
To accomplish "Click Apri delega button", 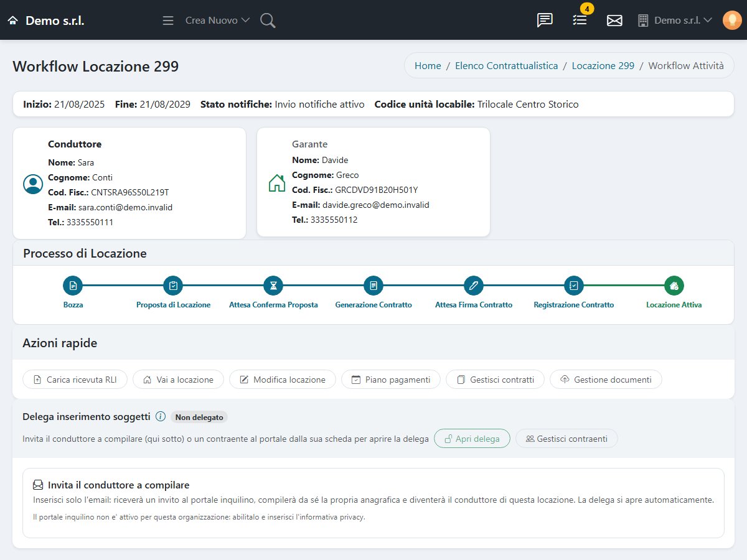I will (472, 439).
